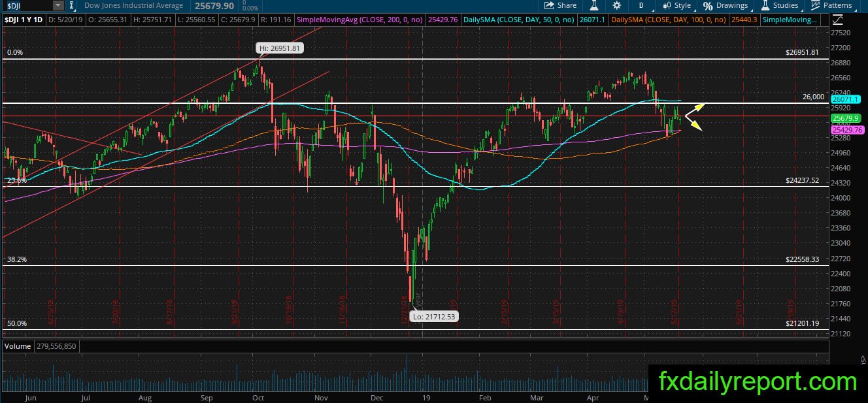Click the Share button
868x403 pixels.
[x=560, y=5]
